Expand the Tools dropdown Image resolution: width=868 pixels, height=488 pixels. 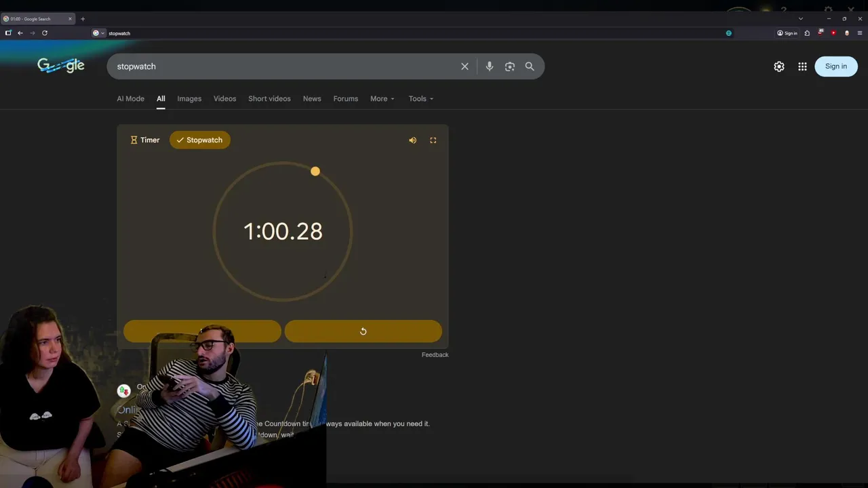coord(420,99)
